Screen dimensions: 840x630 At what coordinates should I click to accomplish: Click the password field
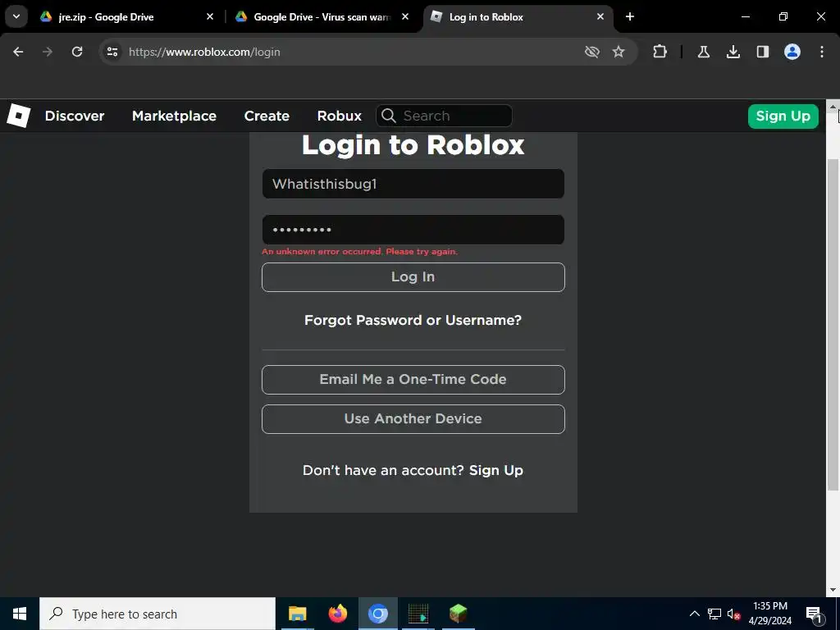(413, 230)
